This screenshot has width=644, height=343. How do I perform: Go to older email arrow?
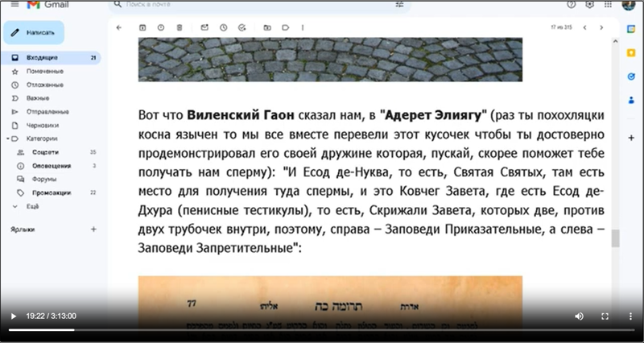pos(601,27)
